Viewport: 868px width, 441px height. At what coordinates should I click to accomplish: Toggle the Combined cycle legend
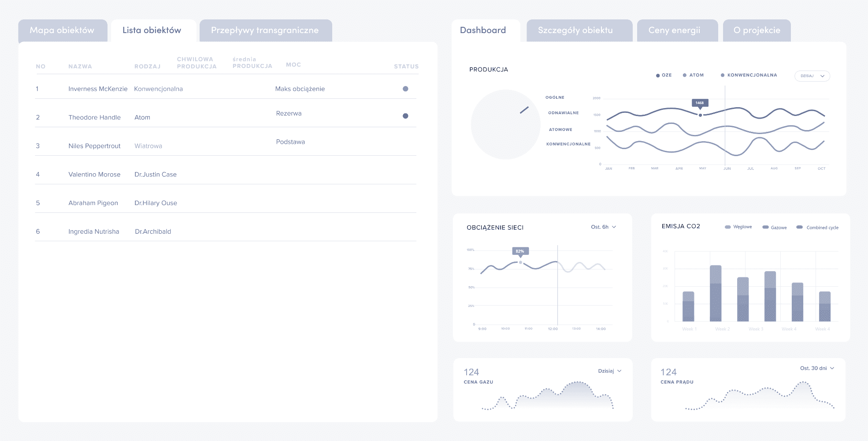[x=817, y=228]
